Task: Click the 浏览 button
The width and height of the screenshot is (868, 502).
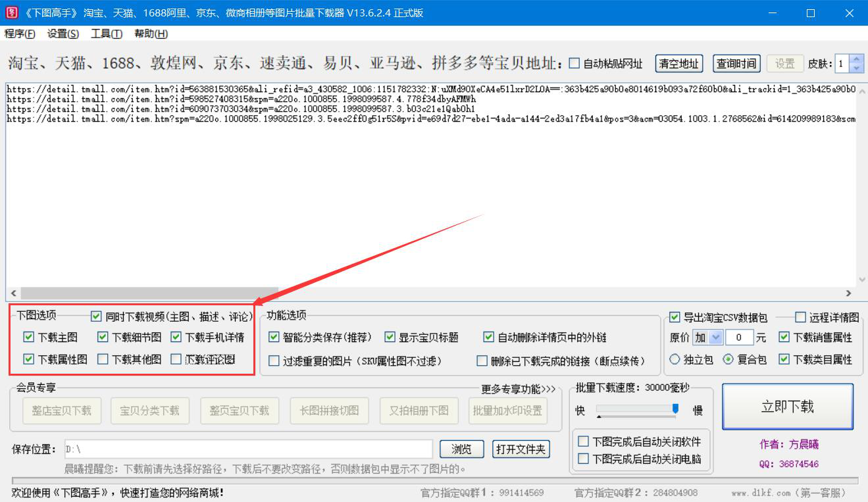Action: (x=461, y=449)
